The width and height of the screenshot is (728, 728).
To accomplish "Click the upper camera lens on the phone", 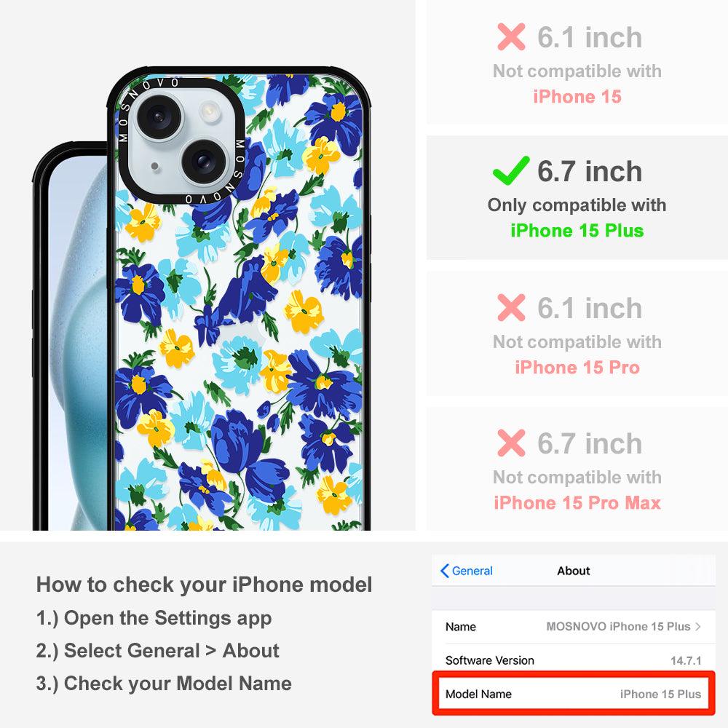I will (x=158, y=116).
